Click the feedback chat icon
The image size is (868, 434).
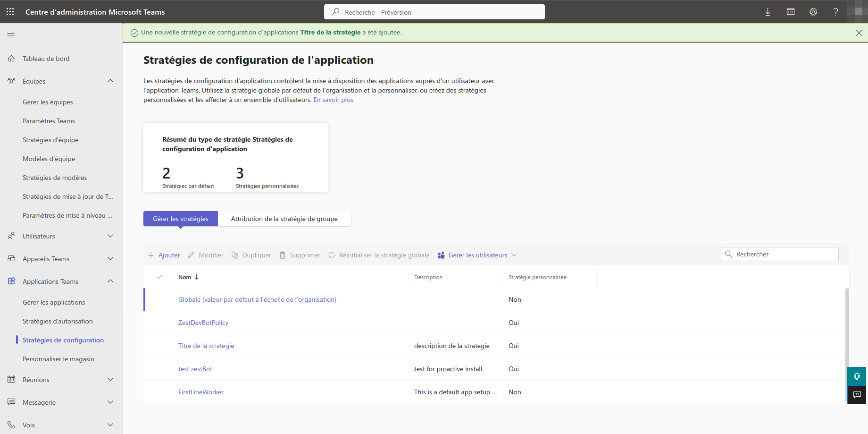click(857, 395)
